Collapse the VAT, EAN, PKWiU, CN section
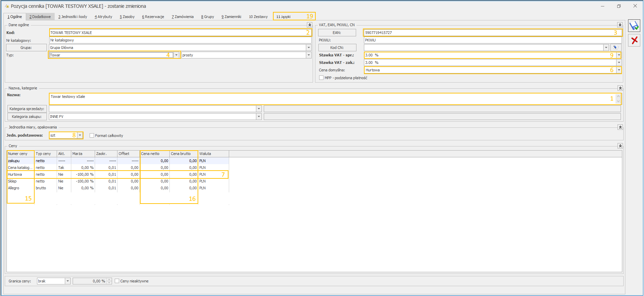This screenshot has height=296, width=644. [x=620, y=25]
